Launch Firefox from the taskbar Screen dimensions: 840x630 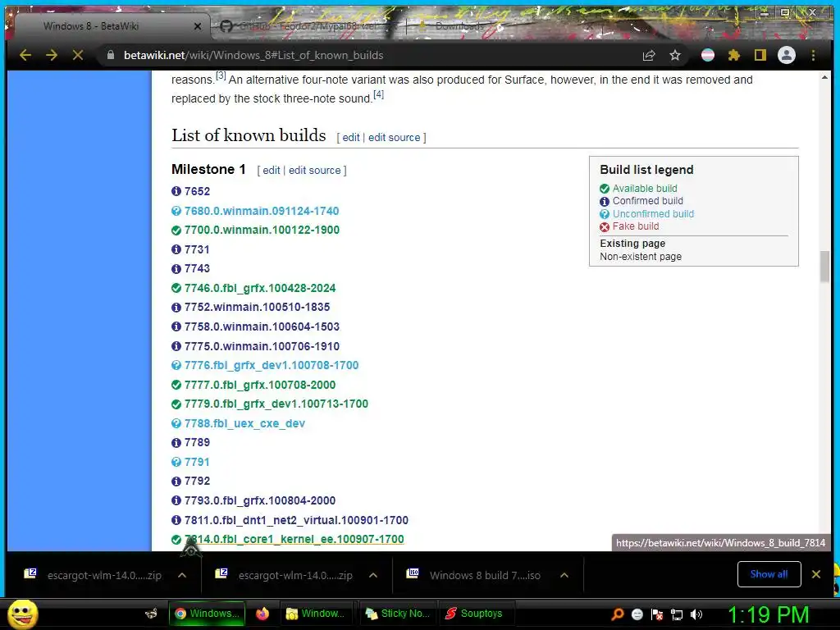click(x=262, y=614)
